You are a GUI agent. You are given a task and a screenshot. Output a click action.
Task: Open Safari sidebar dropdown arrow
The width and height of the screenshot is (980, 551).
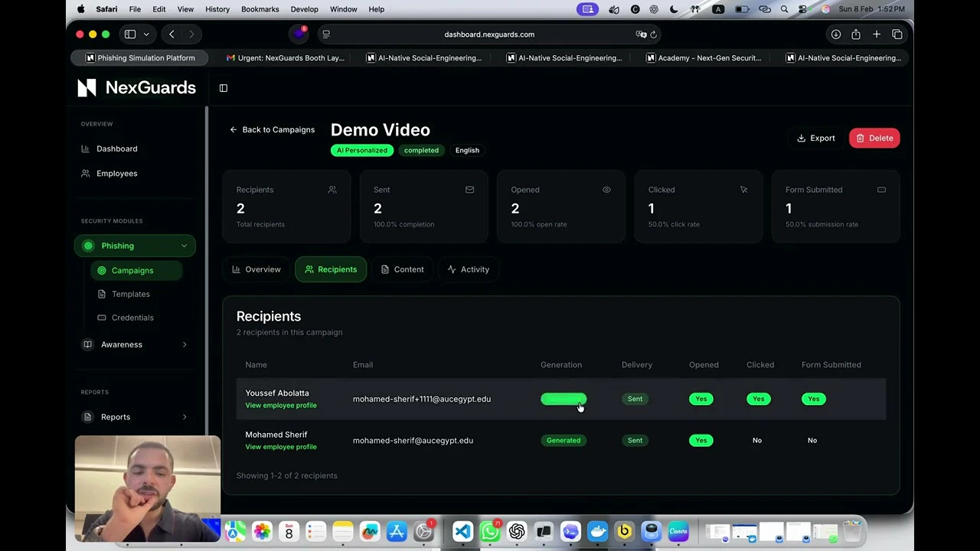145,34
